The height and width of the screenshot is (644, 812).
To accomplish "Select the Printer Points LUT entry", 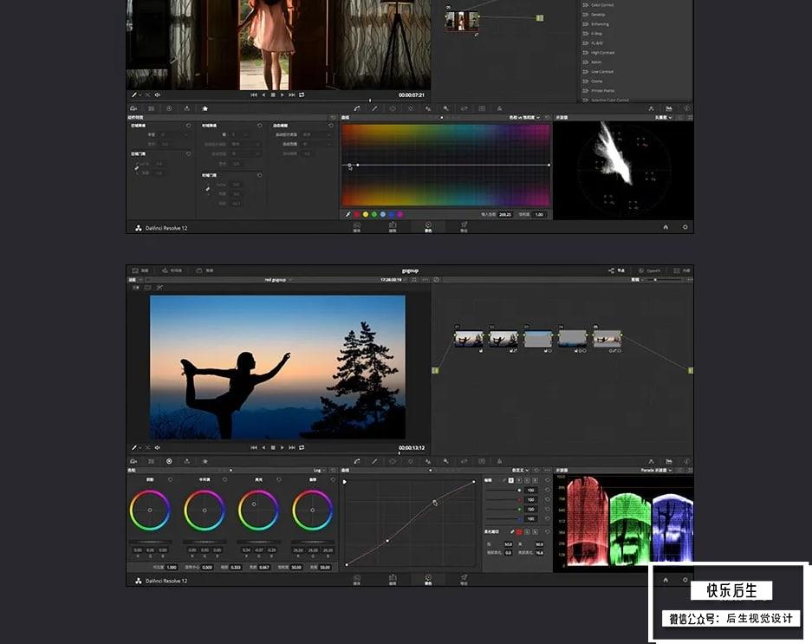I will [x=603, y=90].
